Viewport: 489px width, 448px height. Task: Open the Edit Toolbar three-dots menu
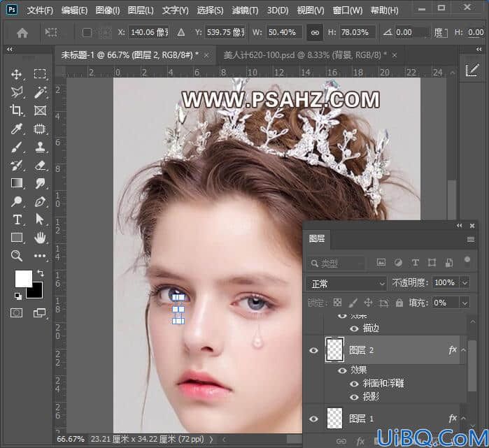pyautogui.click(x=40, y=256)
